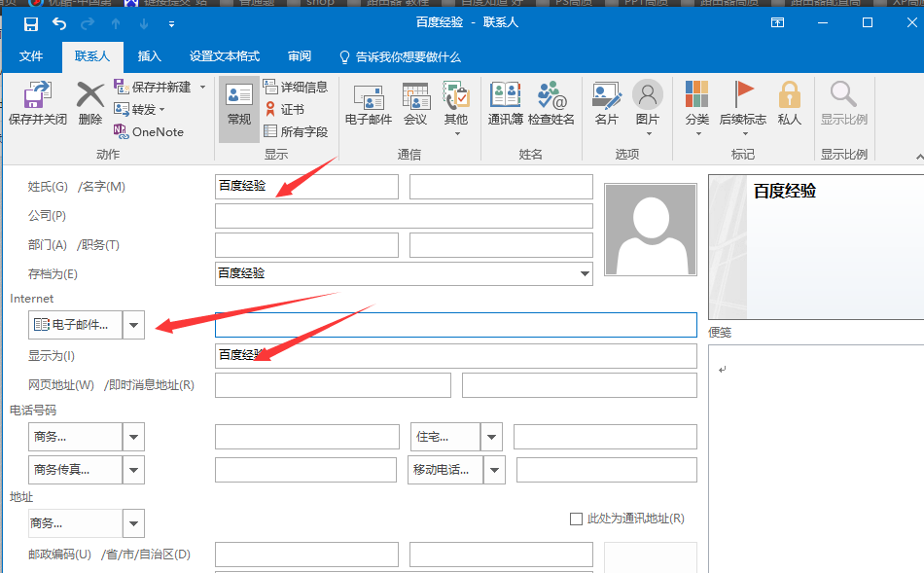Open the 图片 picture dropdown
This screenshot has width=924, height=573.
[x=648, y=108]
